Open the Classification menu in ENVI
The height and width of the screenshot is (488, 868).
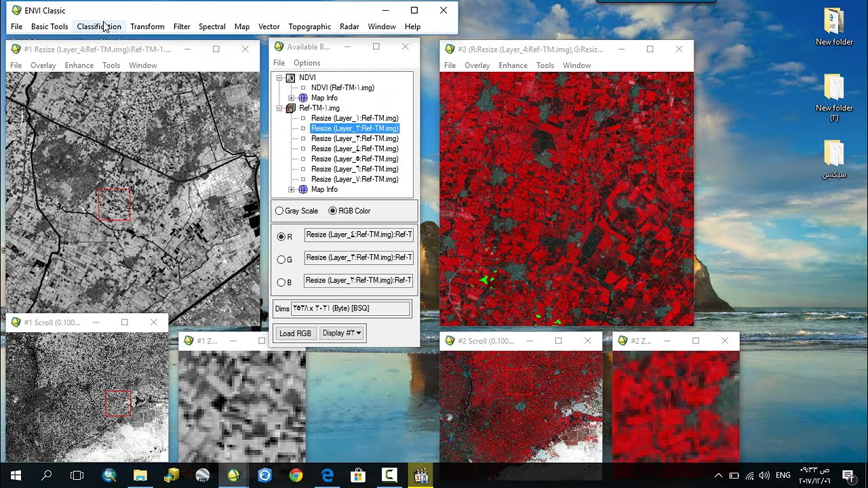tap(99, 26)
